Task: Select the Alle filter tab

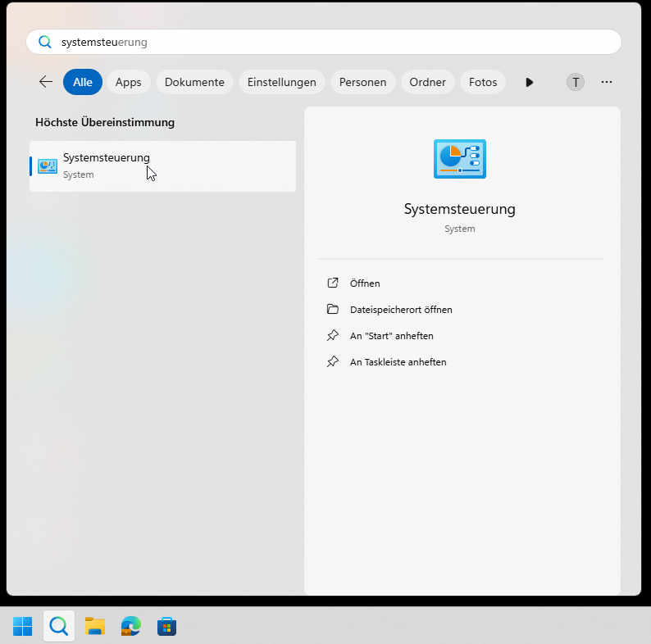Action: [x=83, y=82]
